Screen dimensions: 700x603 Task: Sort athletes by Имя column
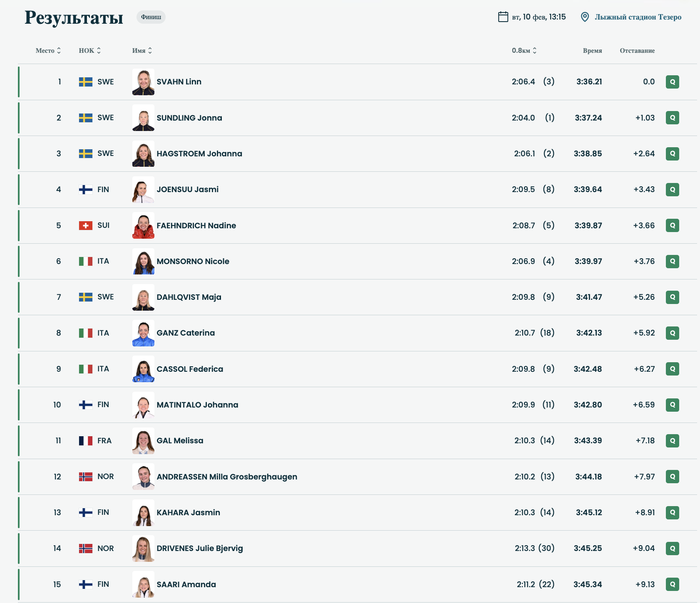[142, 51]
